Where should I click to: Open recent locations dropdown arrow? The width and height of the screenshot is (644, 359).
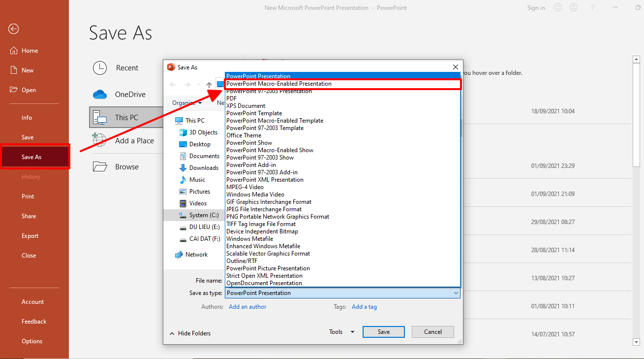(199, 85)
